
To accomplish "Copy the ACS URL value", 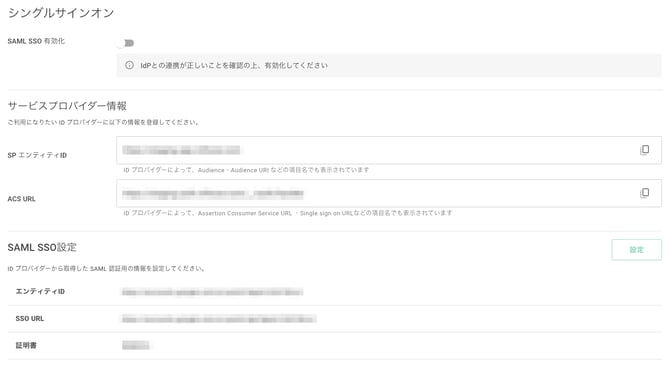I will click(x=644, y=193).
